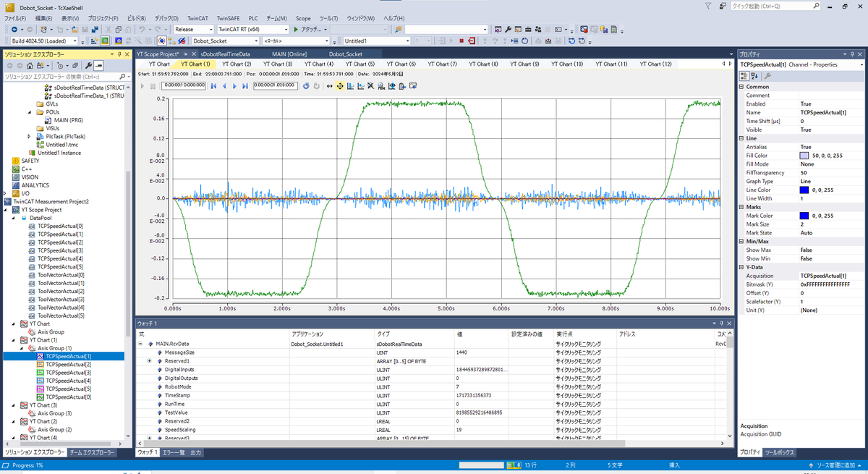This screenshot has height=474, width=868.
Task: Expand Reserved1 in watch list
Action: 149,361
